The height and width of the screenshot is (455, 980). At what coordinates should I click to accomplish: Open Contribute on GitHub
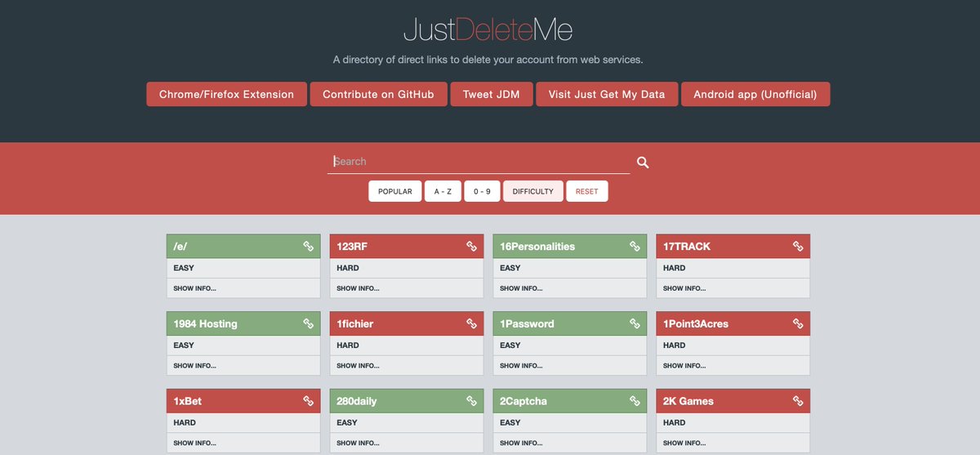point(378,94)
